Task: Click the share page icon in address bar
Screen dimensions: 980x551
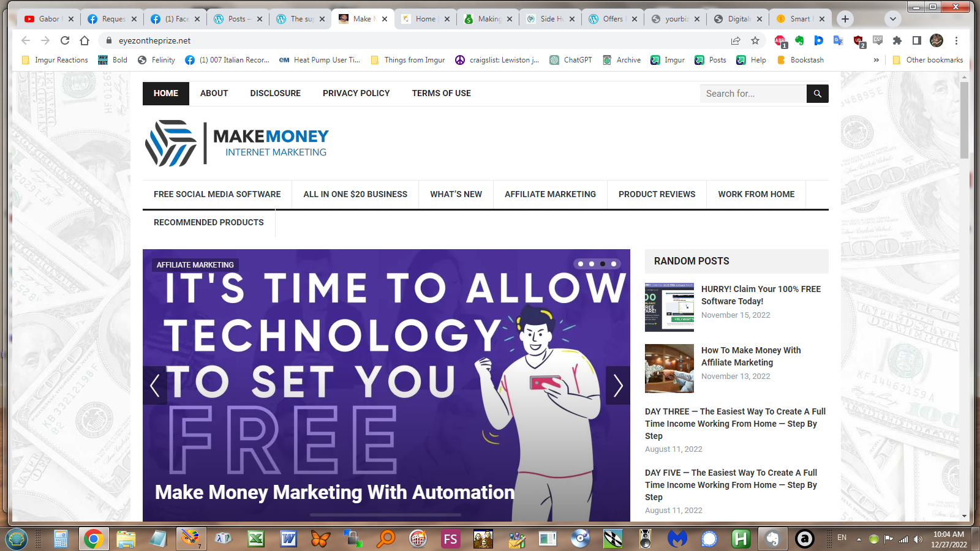Action: (736, 40)
